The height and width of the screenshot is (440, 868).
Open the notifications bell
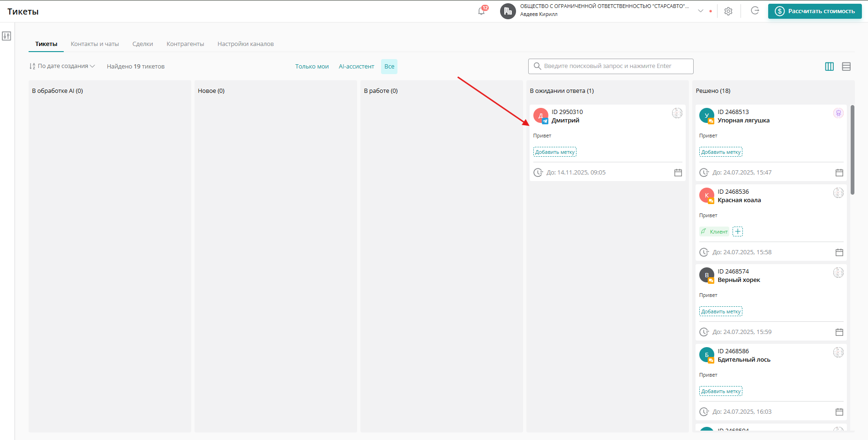pyautogui.click(x=481, y=11)
